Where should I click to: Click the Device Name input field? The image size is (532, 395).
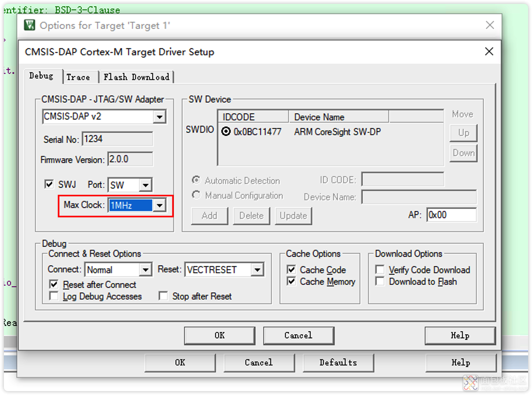tap(419, 197)
